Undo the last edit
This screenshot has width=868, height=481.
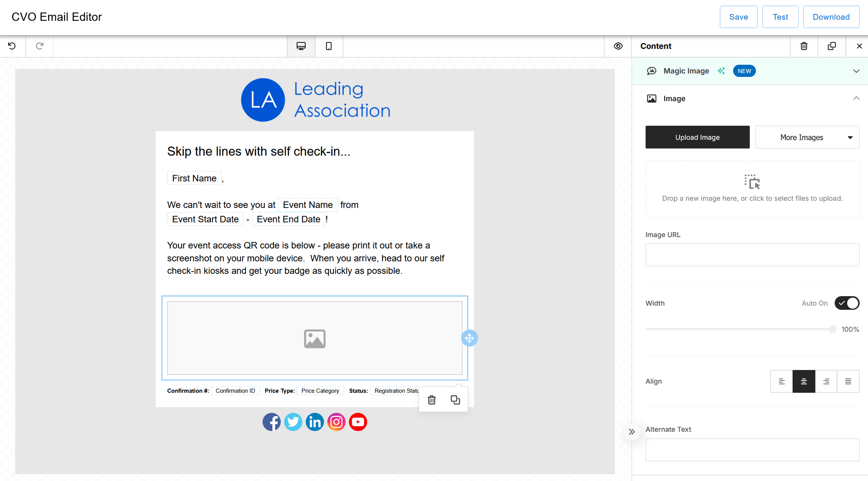tap(12, 46)
